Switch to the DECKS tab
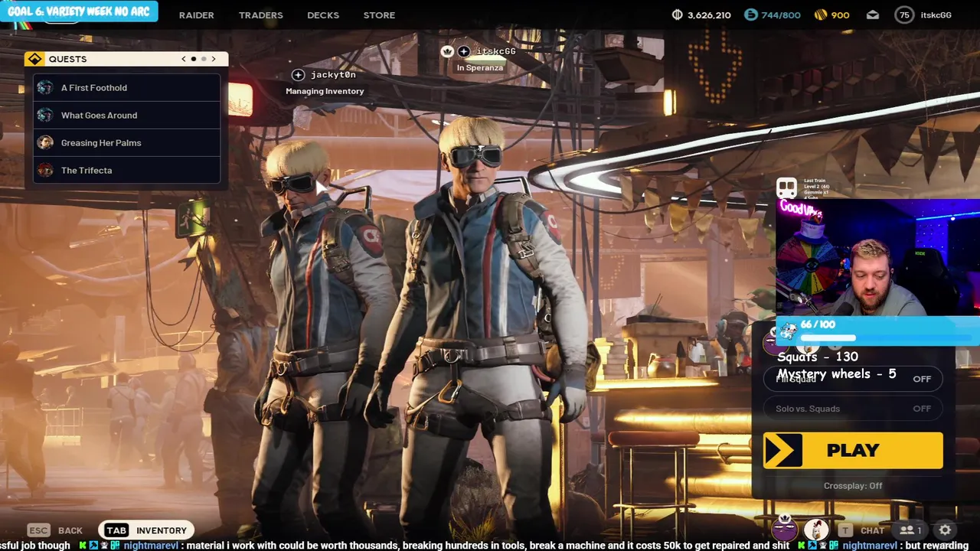The width and height of the screenshot is (980, 551). (x=323, y=15)
